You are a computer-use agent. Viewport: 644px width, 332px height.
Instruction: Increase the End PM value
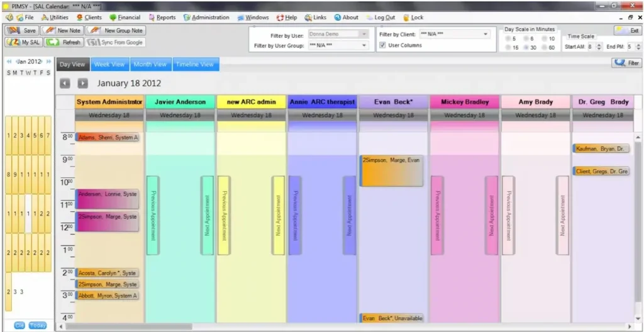(x=638, y=45)
